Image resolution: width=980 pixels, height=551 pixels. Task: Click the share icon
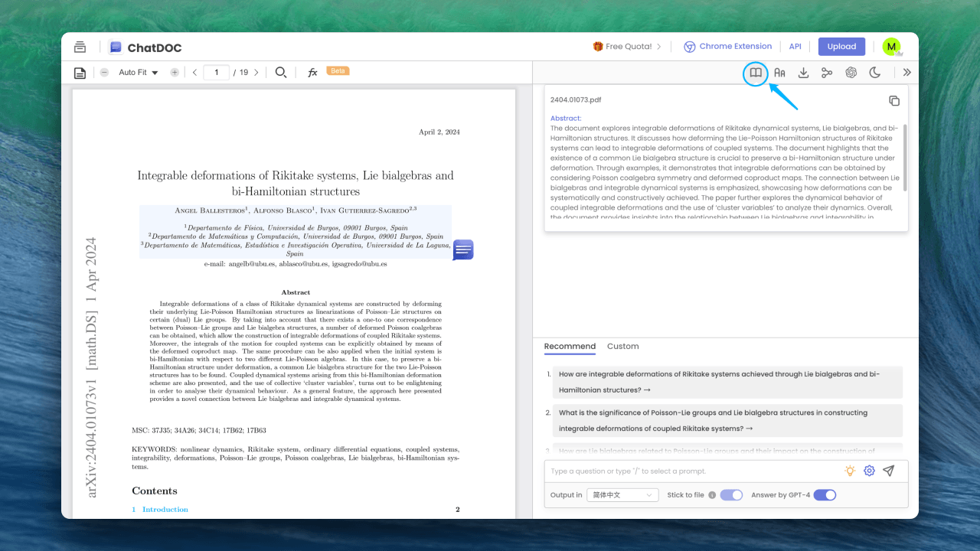[x=827, y=73]
